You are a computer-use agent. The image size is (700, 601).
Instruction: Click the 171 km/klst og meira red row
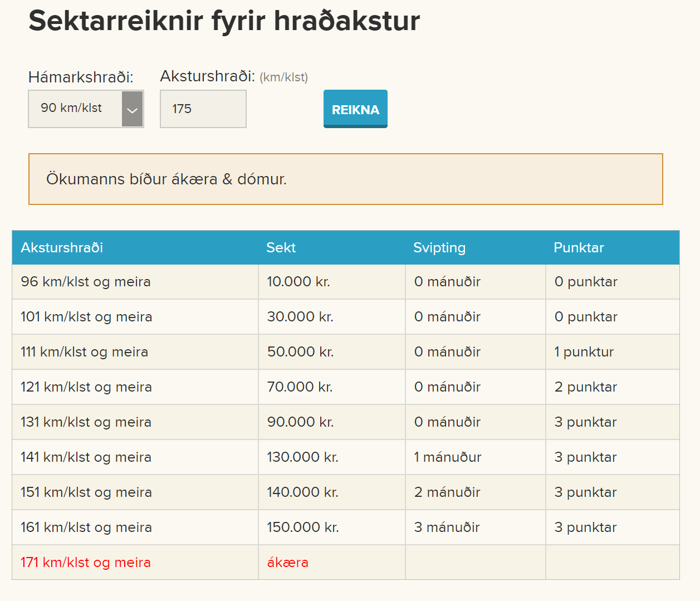tap(85, 562)
